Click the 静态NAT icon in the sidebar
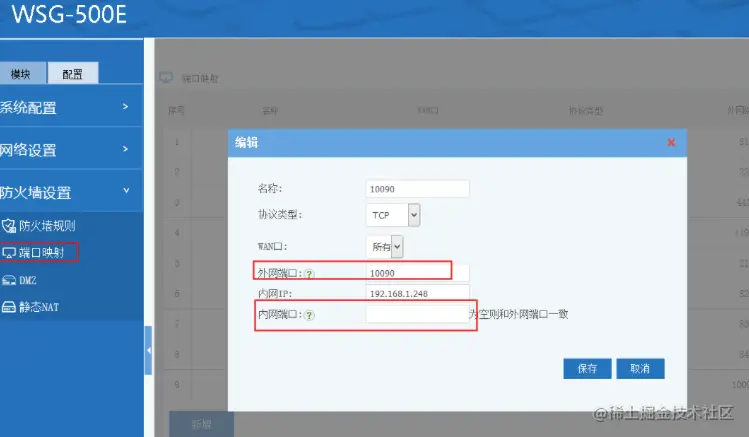 9,307
